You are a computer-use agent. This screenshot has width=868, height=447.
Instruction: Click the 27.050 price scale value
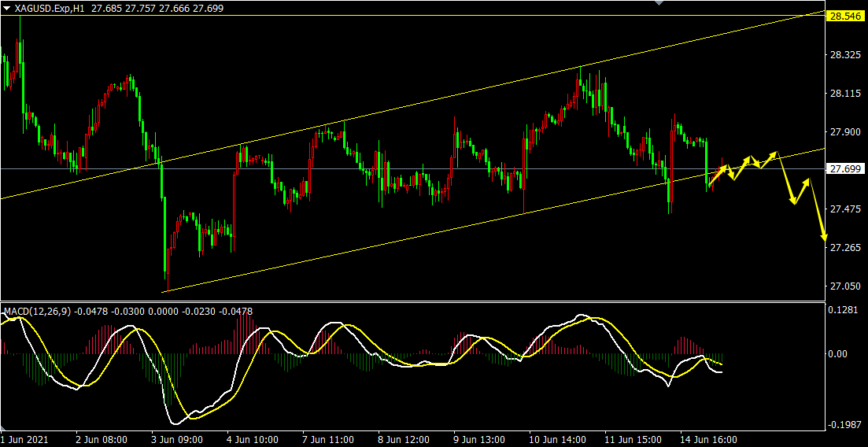[x=844, y=286]
